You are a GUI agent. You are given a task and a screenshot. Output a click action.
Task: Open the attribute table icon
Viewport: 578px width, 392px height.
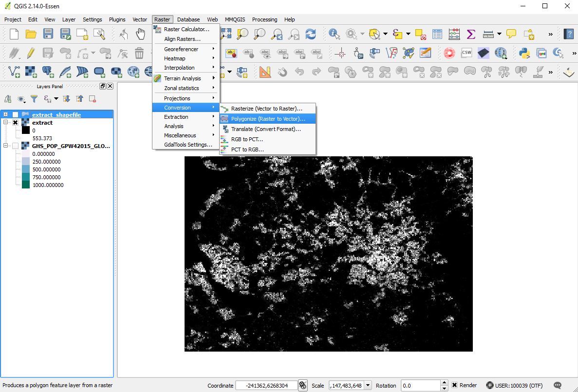pos(437,34)
